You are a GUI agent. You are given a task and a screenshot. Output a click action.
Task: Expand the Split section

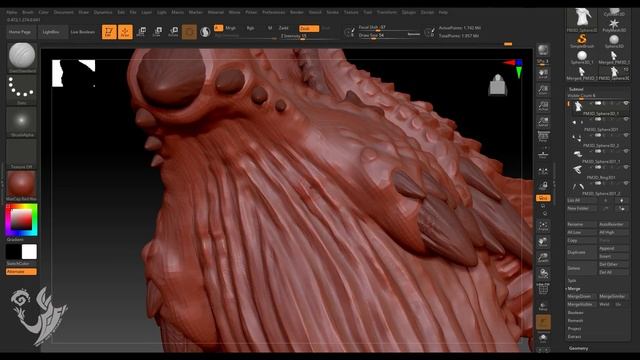[x=572, y=280]
